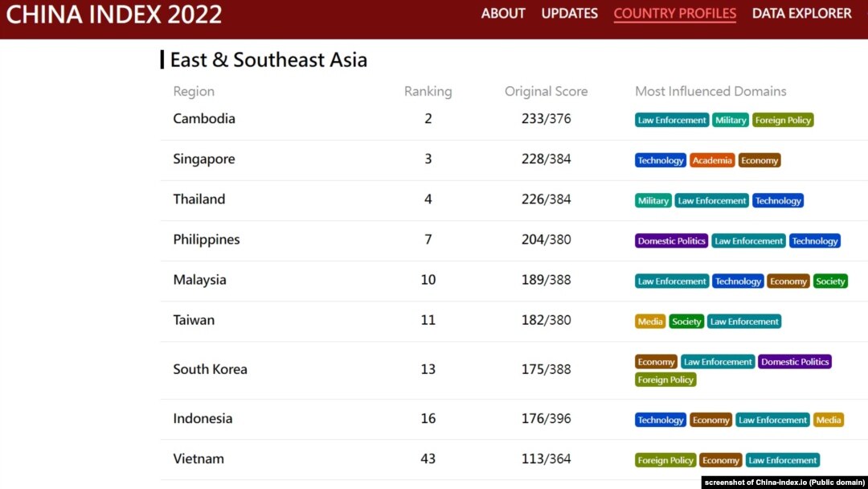Click Cambodia's Military tag
Screen dimensions: 868x489
730,120
